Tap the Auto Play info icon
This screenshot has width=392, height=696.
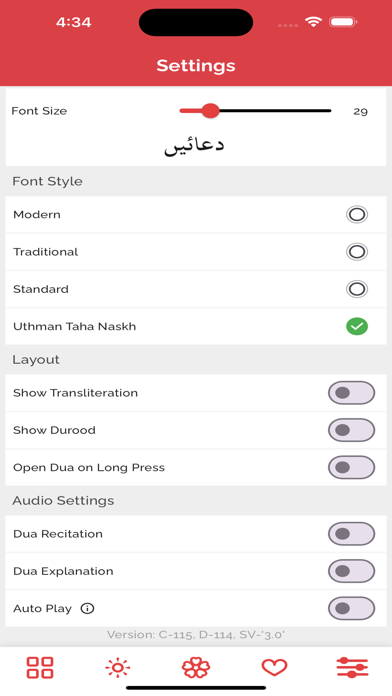pos(87,608)
